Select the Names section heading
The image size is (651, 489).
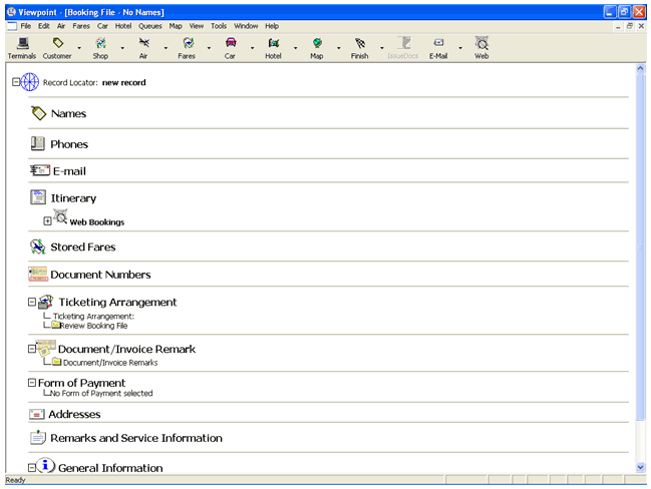click(69, 113)
